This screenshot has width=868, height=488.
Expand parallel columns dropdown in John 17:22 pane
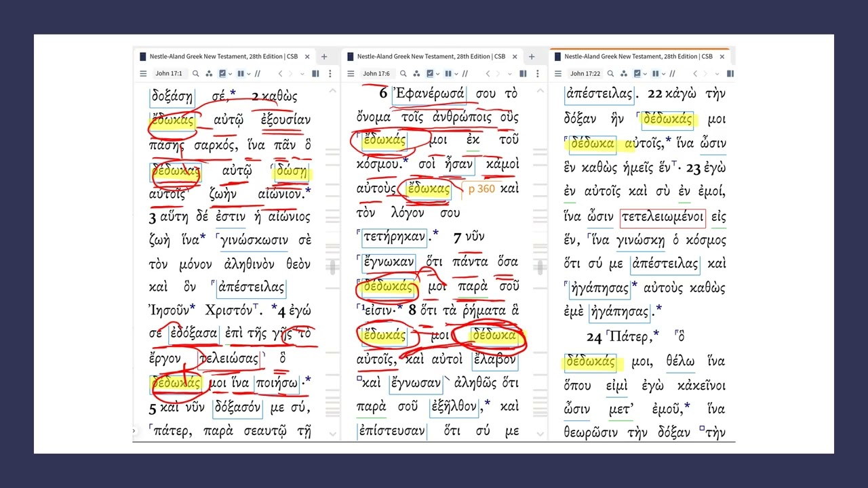pyautogui.click(x=664, y=74)
